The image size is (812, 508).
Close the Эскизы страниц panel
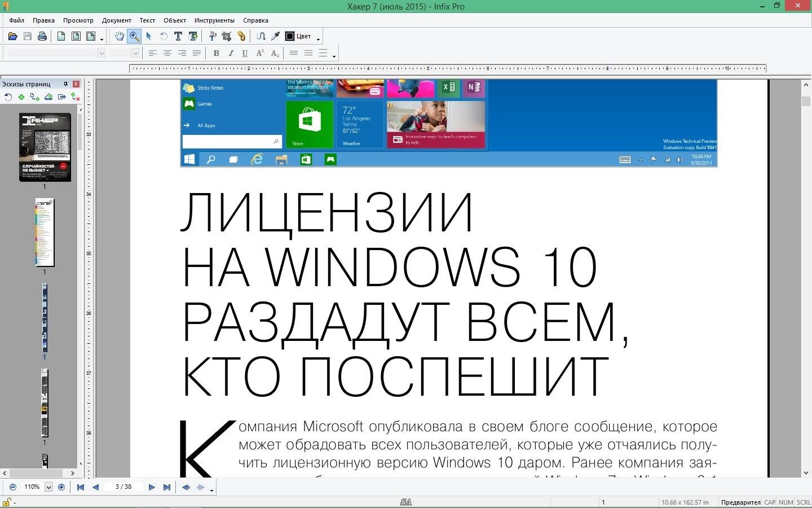coord(76,84)
